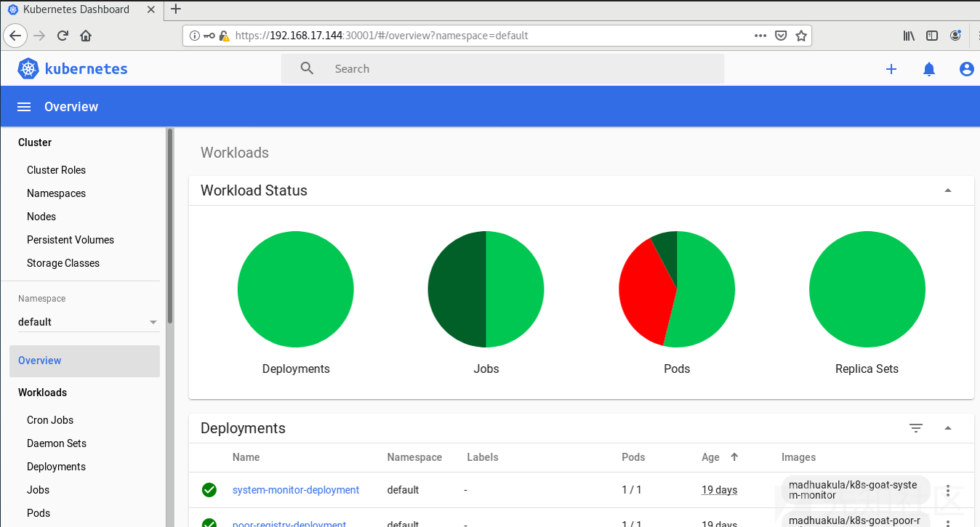This screenshot has width=980, height=527.
Task: Select Overview in the sidebar
Action: click(x=84, y=361)
